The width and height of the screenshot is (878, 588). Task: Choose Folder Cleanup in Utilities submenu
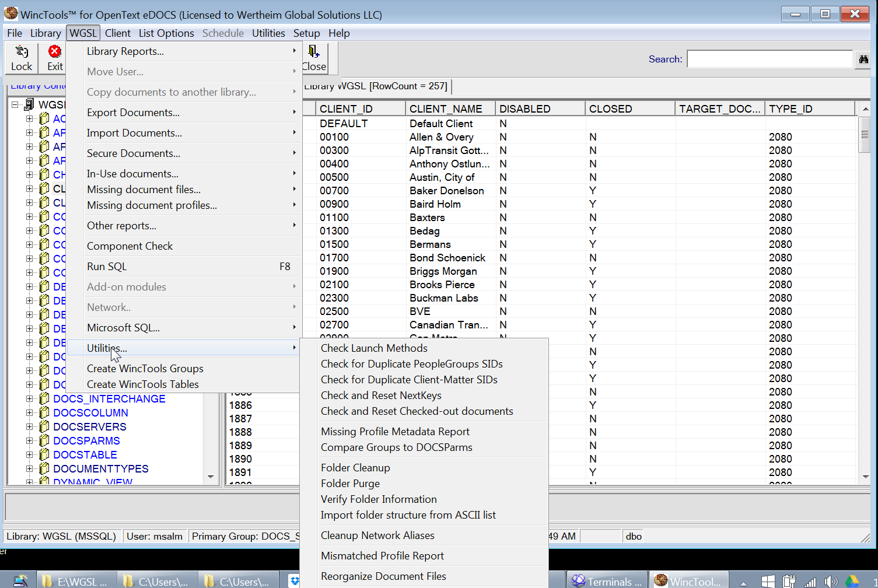[424, 468]
